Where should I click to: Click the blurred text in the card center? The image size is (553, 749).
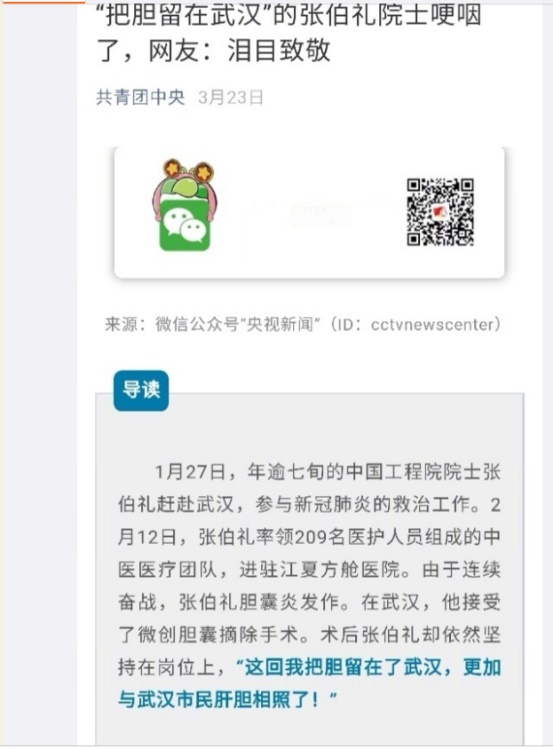click(319, 214)
